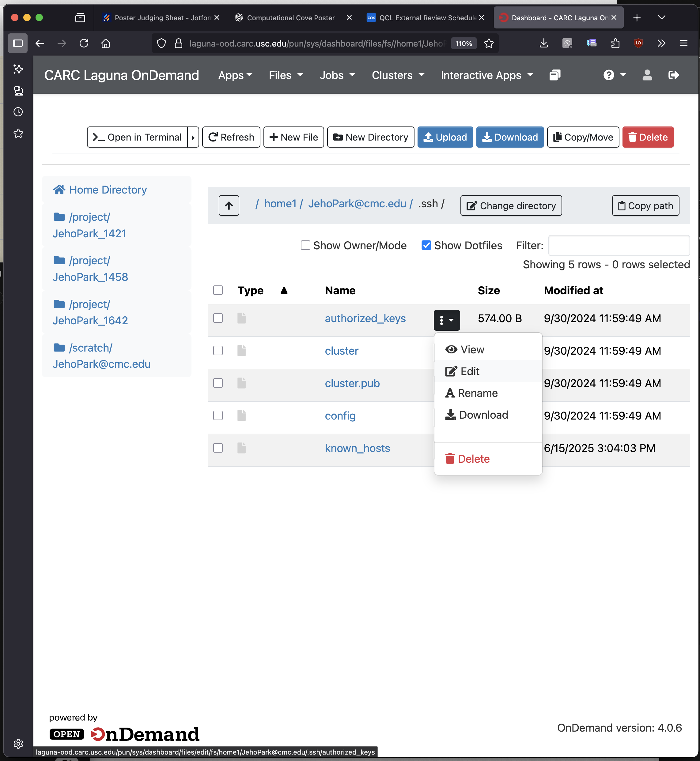Screen dimensions: 700x761
Task: Open the user account icon in navbar
Action: [647, 75]
